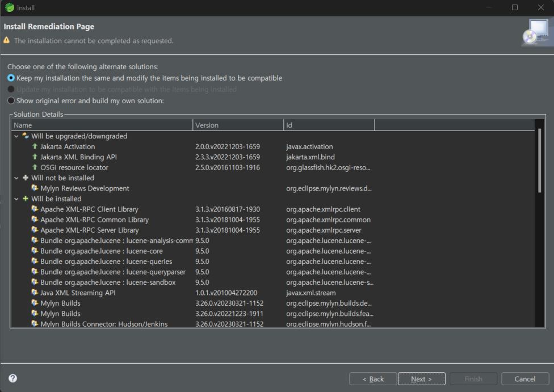Select Mylyn Reviews Development row name
This screenshot has height=392, width=554.
coord(85,188)
